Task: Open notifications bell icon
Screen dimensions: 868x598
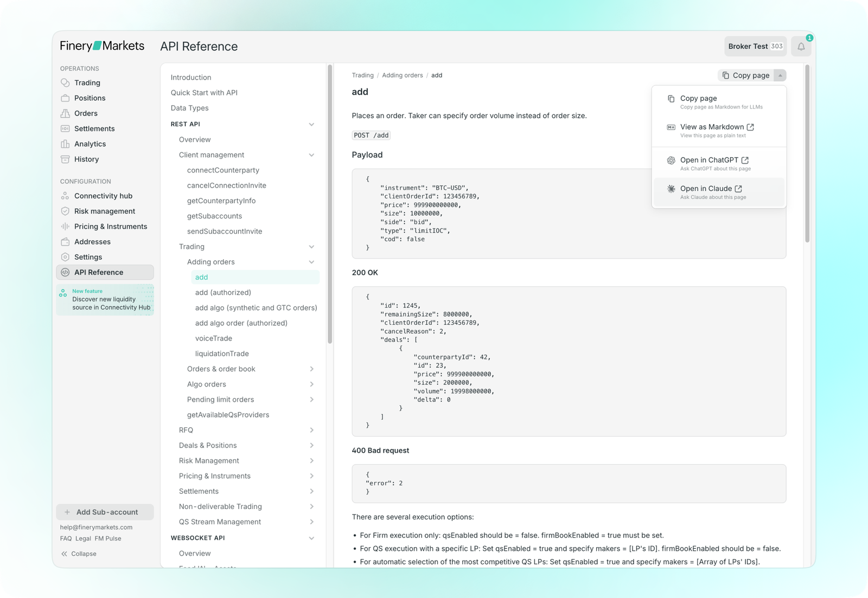Action: pyautogui.click(x=801, y=47)
